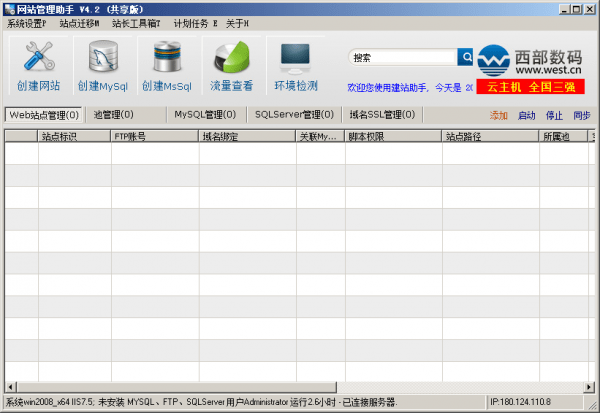Click the app icon in title bar
The width and height of the screenshot is (600, 413).
pos(9,8)
